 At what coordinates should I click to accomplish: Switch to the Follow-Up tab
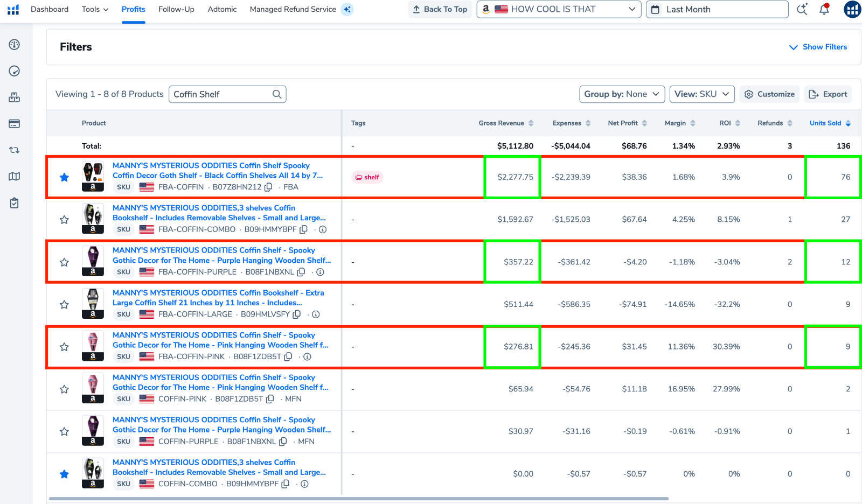176,9
